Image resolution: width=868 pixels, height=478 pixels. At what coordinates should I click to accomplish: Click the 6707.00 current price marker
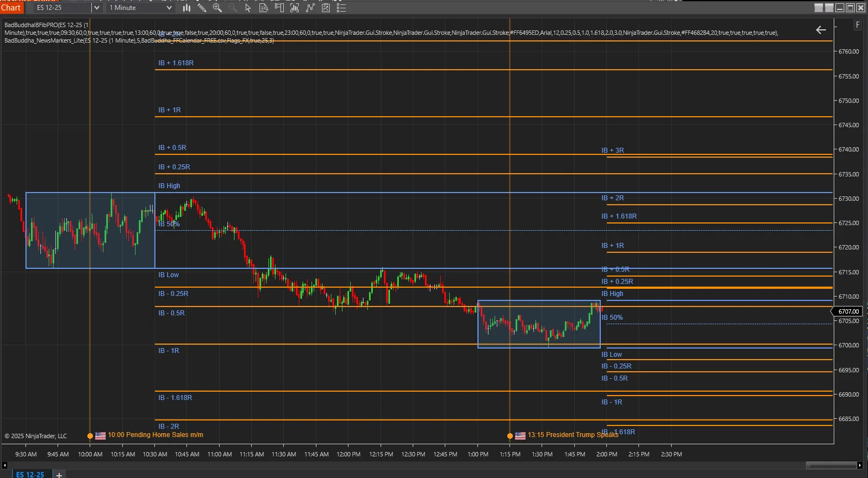[848, 311]
